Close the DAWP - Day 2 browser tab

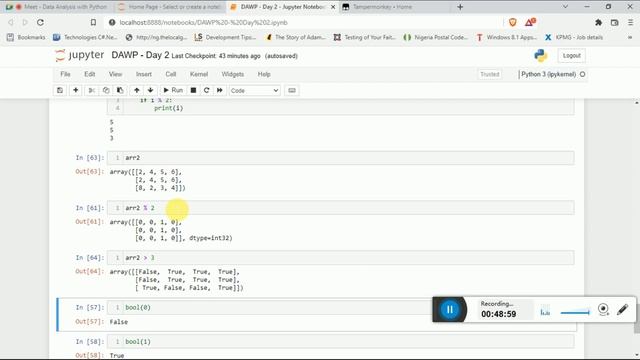(333, 7)
